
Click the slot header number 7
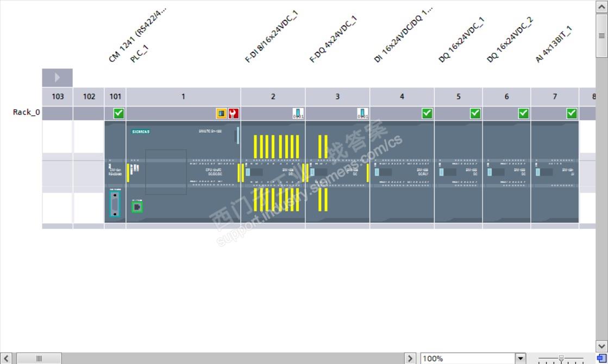coord(555,97)
